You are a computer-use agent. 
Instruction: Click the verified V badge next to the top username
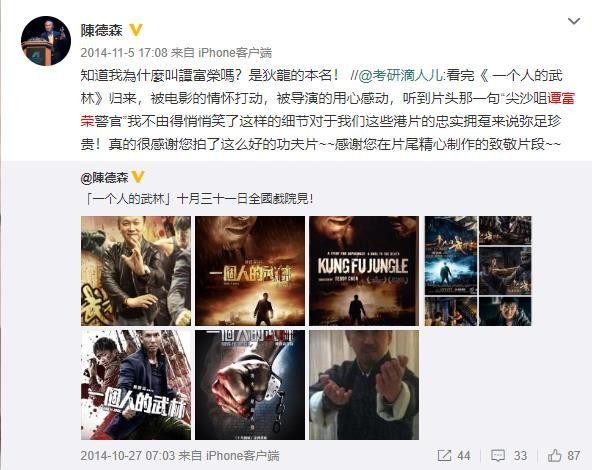(136, 30)
